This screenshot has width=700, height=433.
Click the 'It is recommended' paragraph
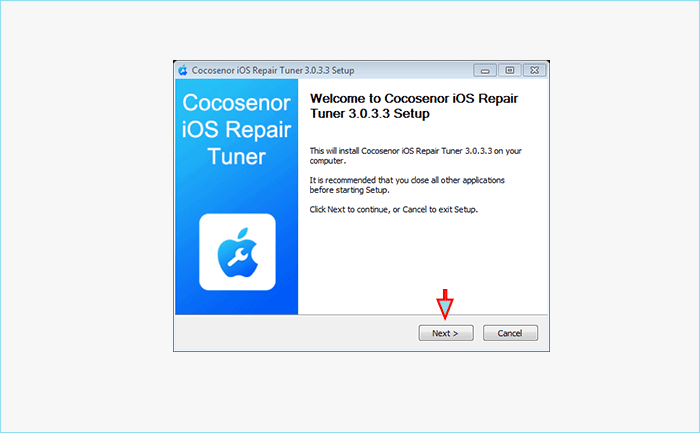407,185
